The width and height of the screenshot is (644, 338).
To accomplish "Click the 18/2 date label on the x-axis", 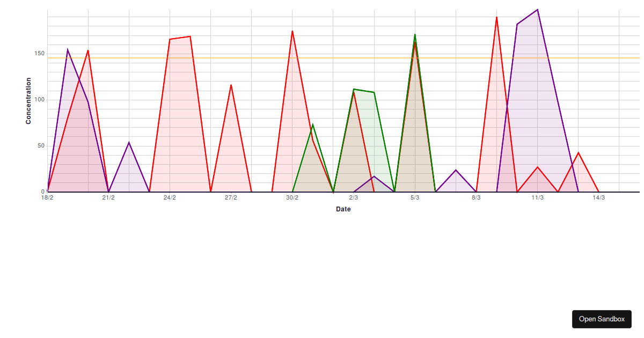I will [x=47, y=197].
